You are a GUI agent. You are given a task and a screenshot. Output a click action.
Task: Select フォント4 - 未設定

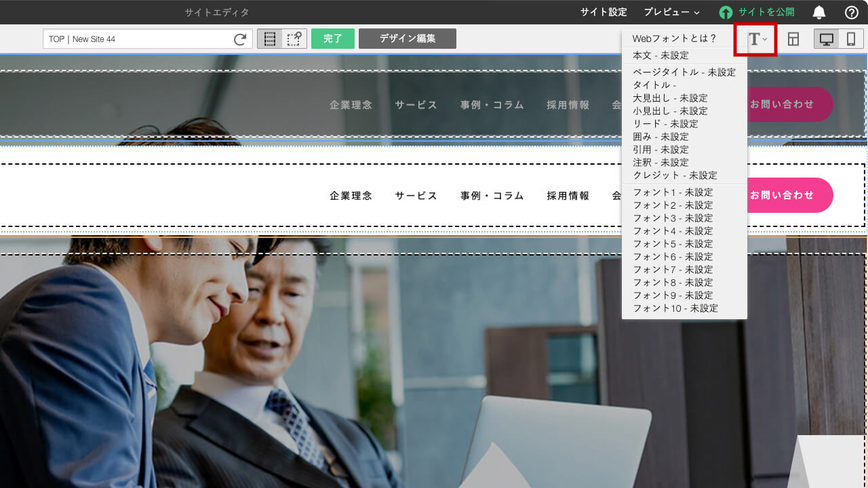673,230
